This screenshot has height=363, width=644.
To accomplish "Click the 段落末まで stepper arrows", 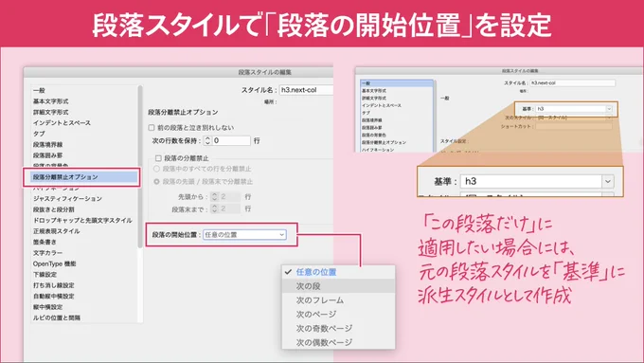I will pos(214,209).
